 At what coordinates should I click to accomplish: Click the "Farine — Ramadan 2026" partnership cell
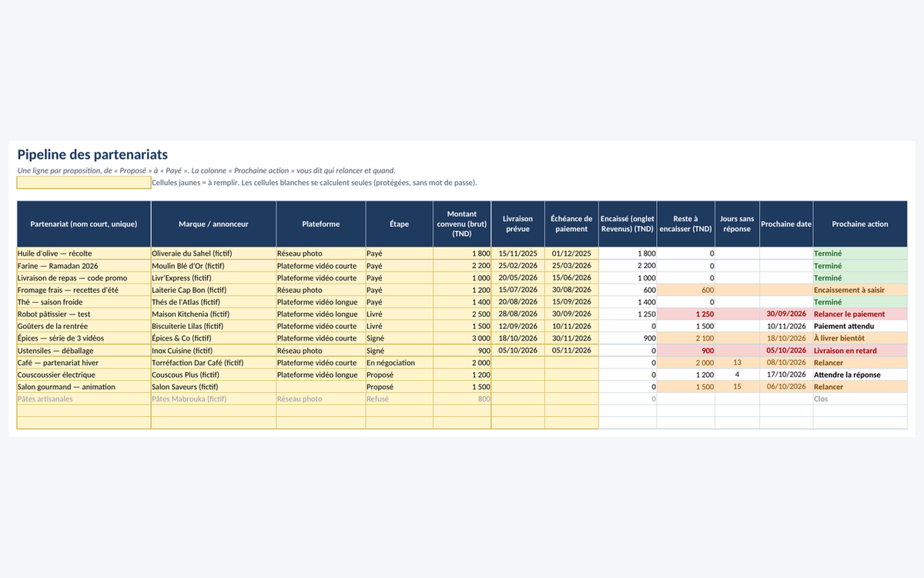tap(84, 266)
